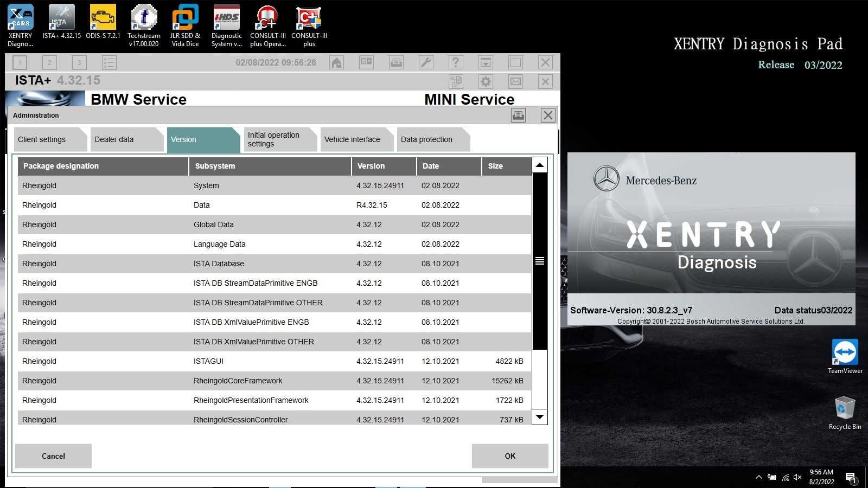Click the size value 15262 kB
The width and height of the screenshot is (868, 488).
coord(507,381)
